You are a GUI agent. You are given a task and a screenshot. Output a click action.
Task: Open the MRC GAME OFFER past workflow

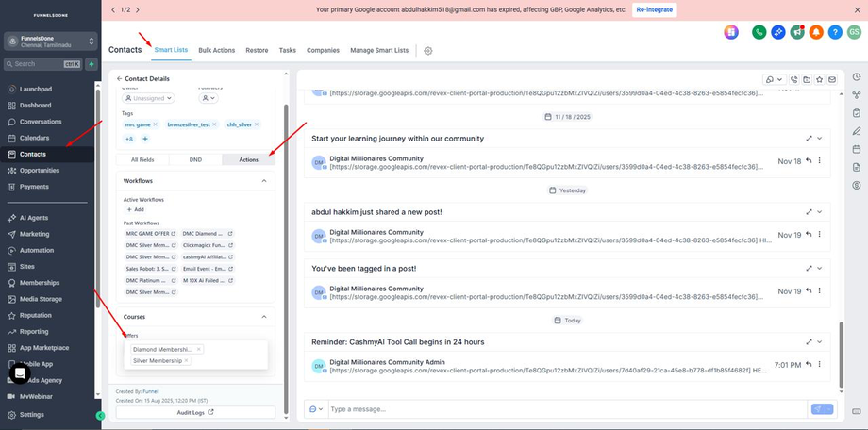pos(151,234)
